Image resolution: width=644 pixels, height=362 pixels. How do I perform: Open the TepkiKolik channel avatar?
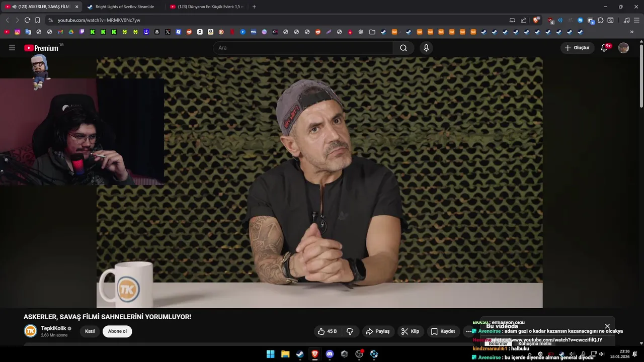click(x=31, y=331)
